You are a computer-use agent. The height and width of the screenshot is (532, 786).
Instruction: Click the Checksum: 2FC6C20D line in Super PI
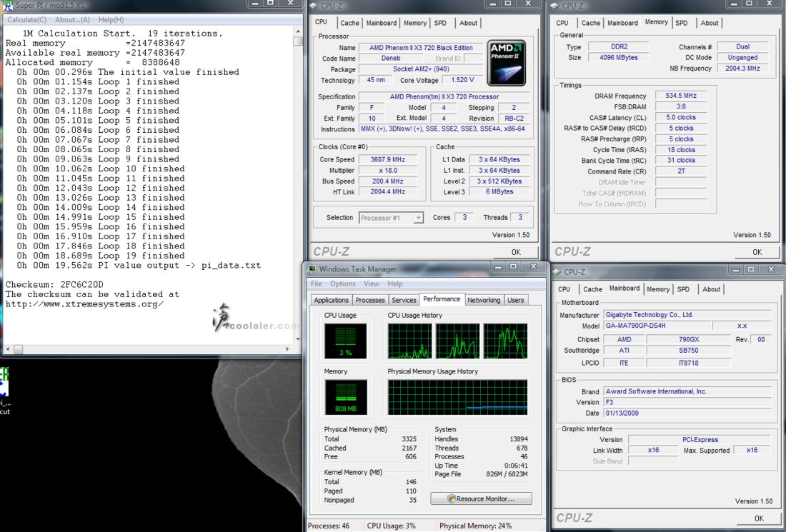pyautogui.click(x=54, y=284)
